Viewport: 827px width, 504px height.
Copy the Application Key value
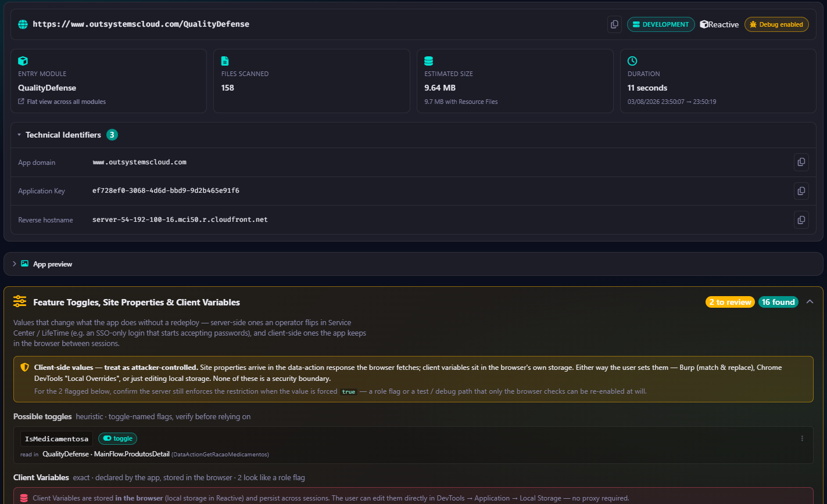[x=801, y=190]
